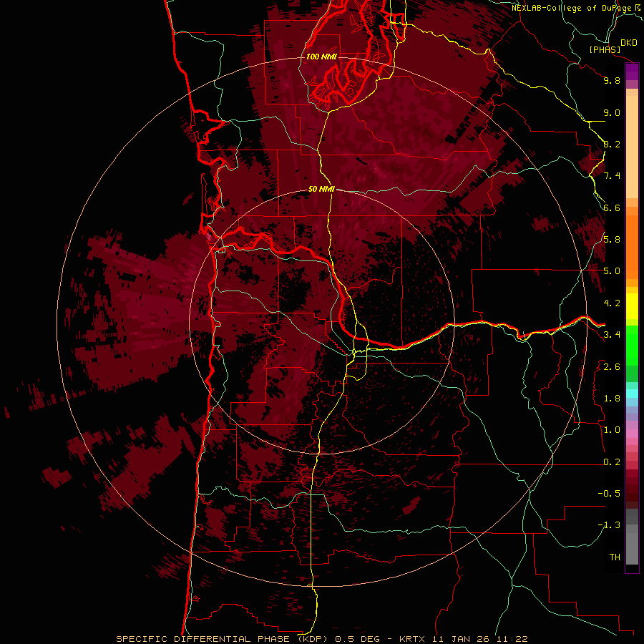Click the 0.2 value on the legend
Screen dimensions: 644x644
pos(612,462)
